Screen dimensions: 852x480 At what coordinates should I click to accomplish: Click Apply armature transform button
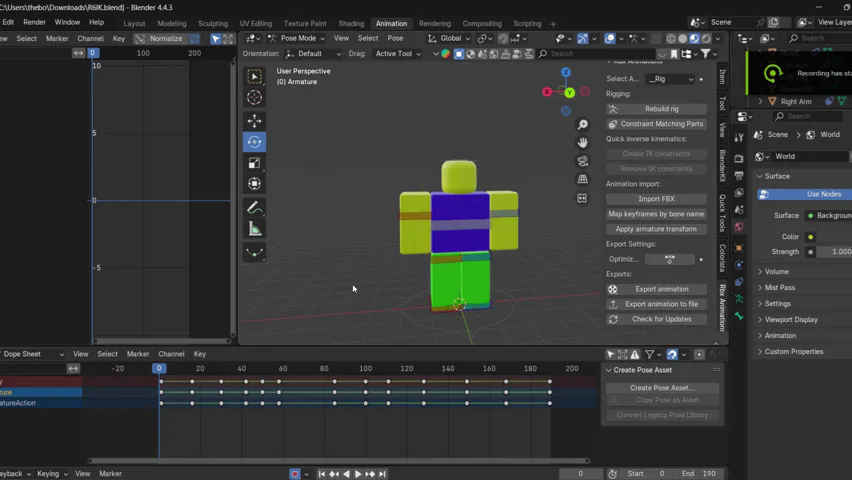point(656,229)
